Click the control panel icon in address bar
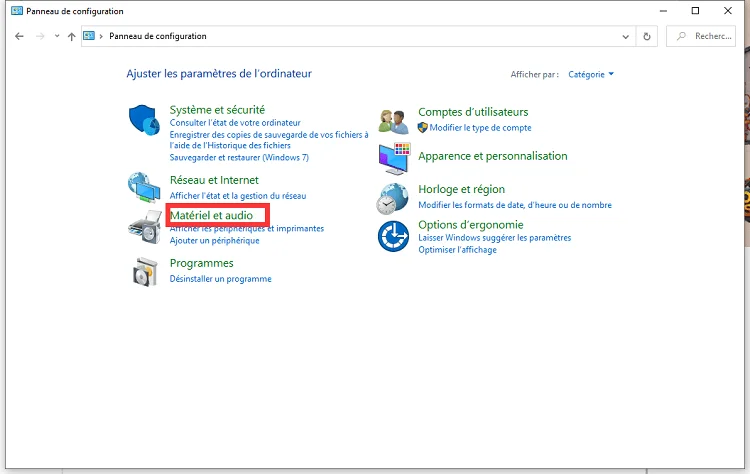The height and width of the screenshot is (474, 750). [x=89, y=36]
